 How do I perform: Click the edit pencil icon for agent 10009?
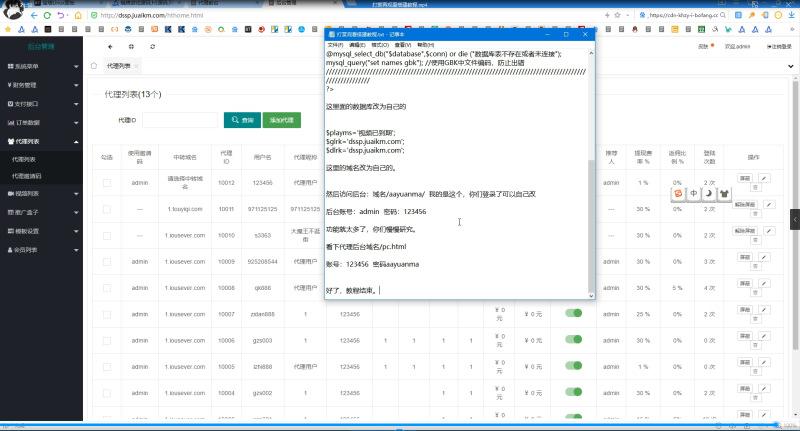click(x=764, y=257)
